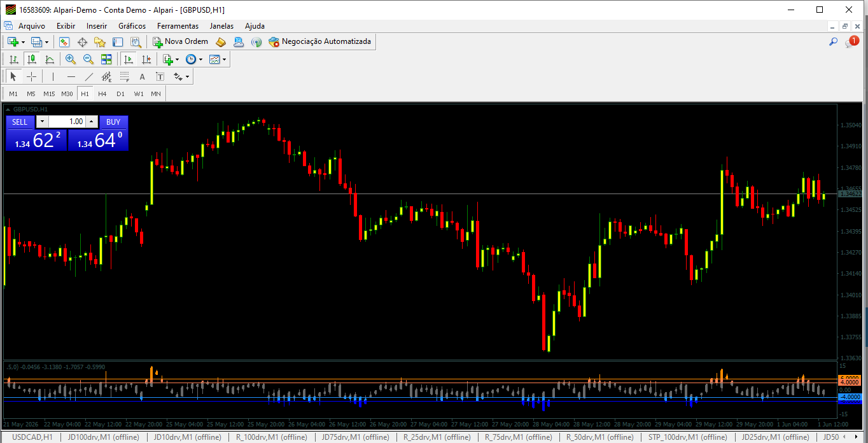
Task: Expand the periods clock dropdown arrow
Action: pyautogui.click(x=200, y=59)
